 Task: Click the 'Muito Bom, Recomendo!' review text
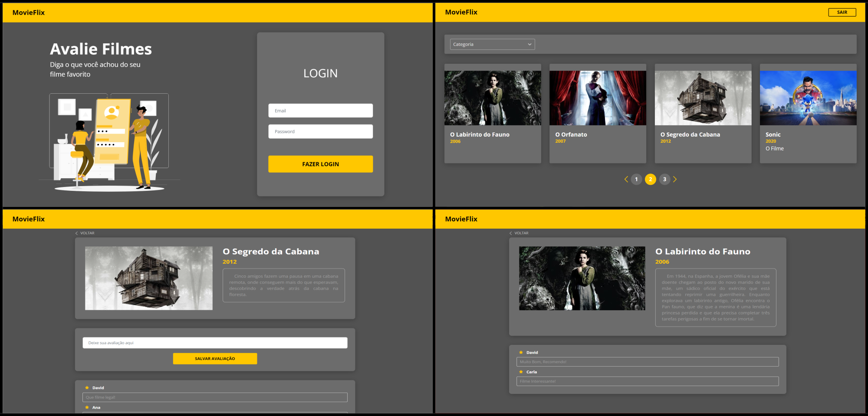(543, 362)
